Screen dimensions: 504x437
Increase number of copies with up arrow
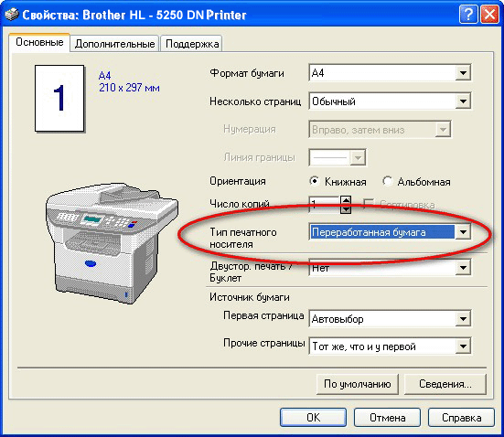pos(346,201)
